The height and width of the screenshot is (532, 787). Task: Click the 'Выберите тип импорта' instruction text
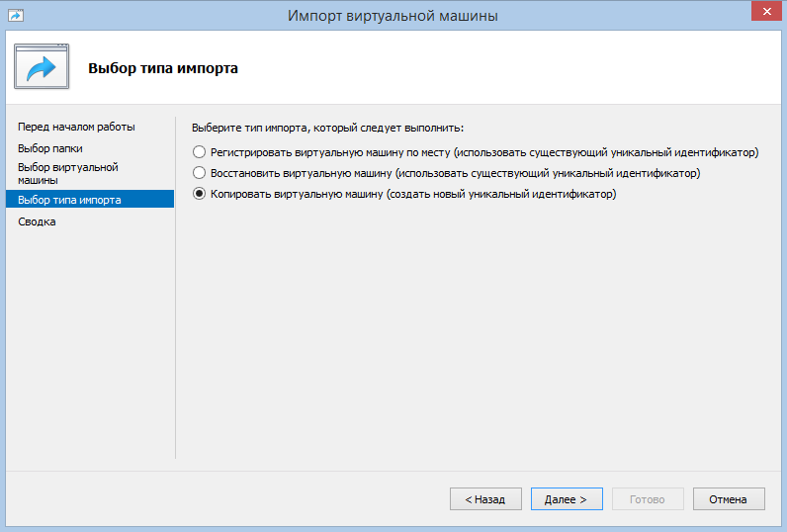coord(327,128)
